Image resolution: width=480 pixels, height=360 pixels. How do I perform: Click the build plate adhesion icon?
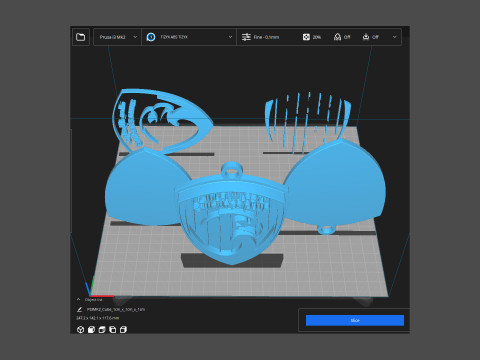pyautogui.click(x=366, y=37)
